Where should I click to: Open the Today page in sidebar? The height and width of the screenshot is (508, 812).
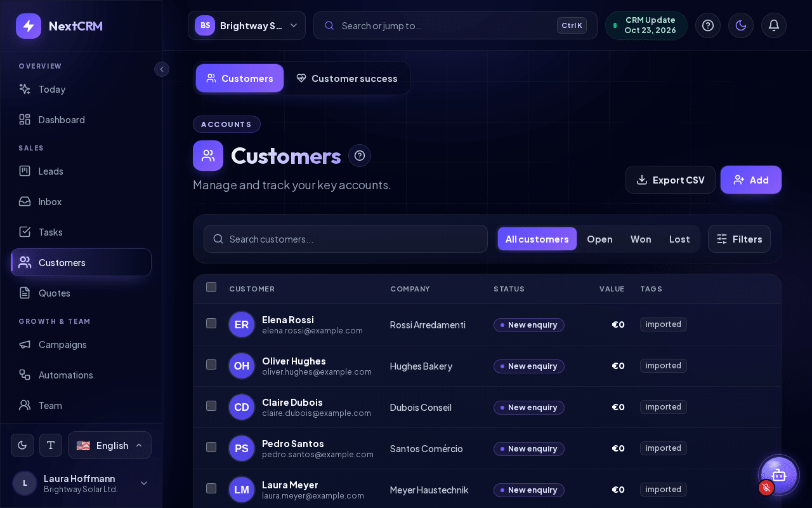click(x=81, y=90)
